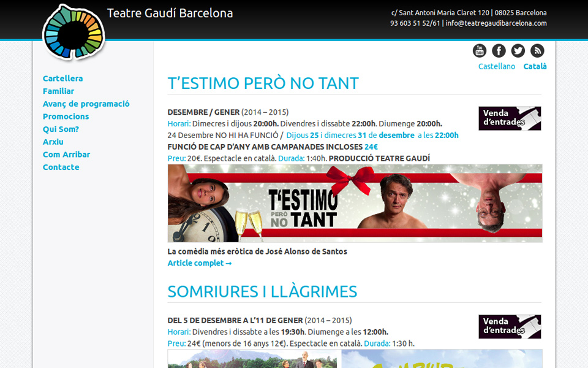Open Com Arribar directions page
The width and height of the screenshot is (588, 368).
pos(66,155)
